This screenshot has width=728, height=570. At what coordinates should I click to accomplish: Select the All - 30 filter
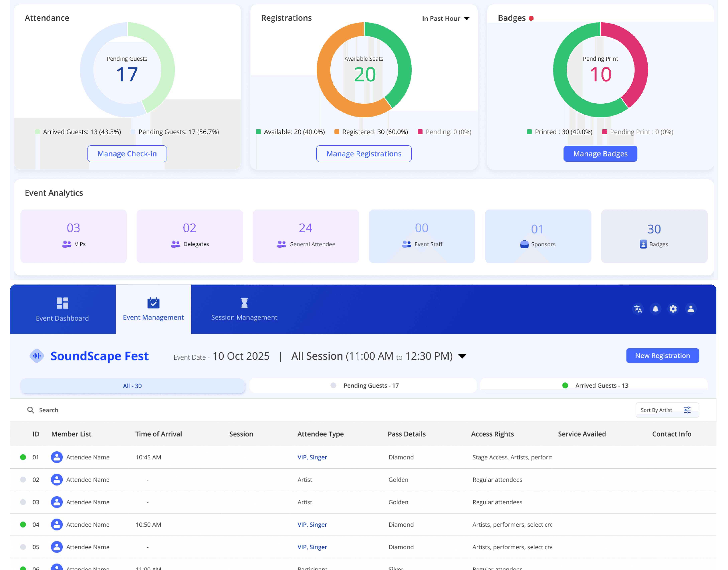click(x=133, y=386)
